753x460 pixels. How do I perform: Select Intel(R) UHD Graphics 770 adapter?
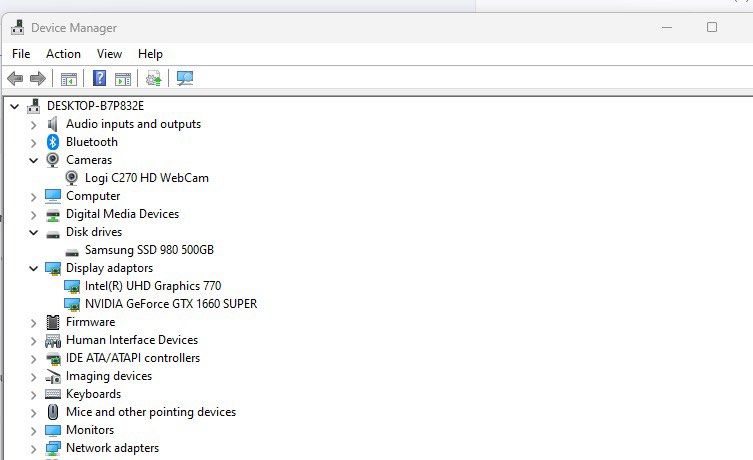[153, 286]
